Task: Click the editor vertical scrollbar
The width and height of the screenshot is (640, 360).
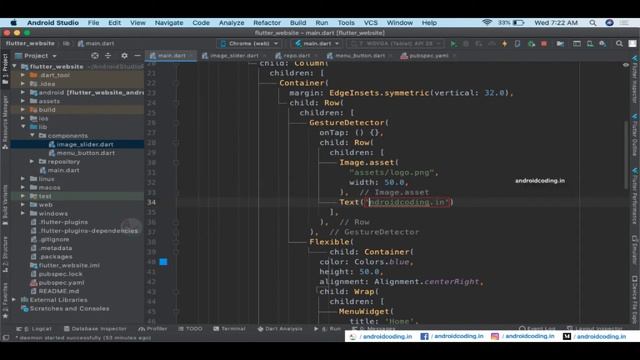Action: (x=626, y=155)
